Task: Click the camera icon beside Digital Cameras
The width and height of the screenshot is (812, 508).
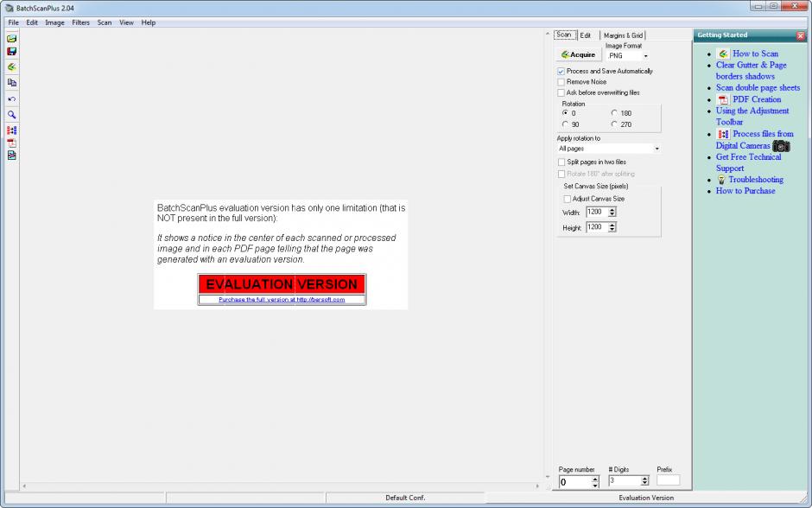Action: coord(782,146)
